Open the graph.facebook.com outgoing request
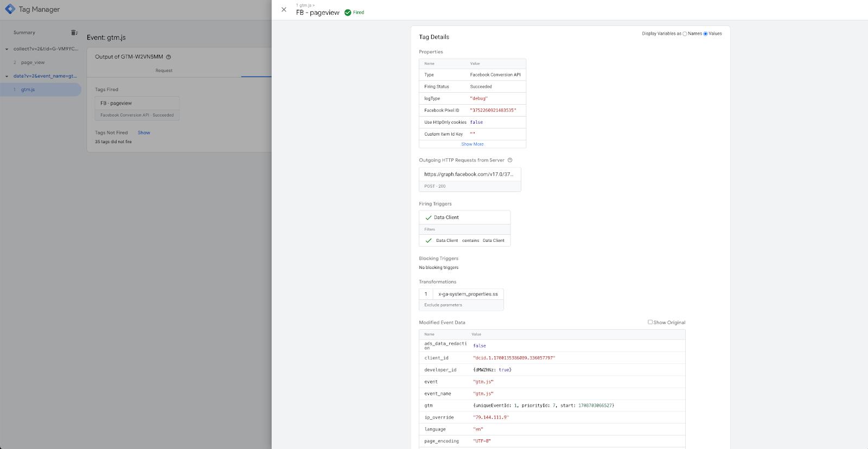Screen dimensions: 868x449 [470, 179]
